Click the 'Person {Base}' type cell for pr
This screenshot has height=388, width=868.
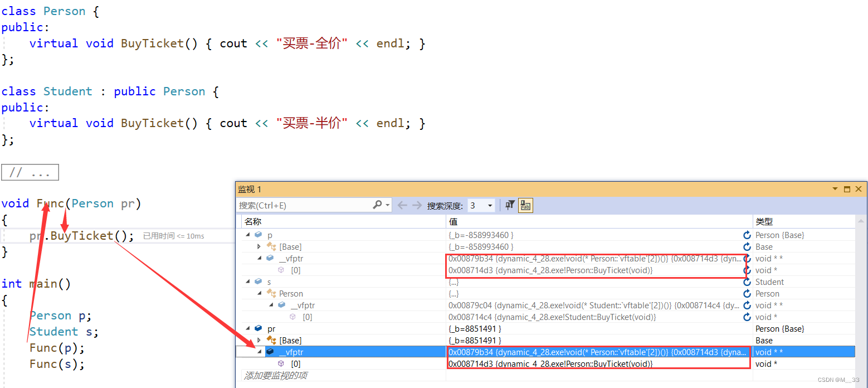pos(779,329)
